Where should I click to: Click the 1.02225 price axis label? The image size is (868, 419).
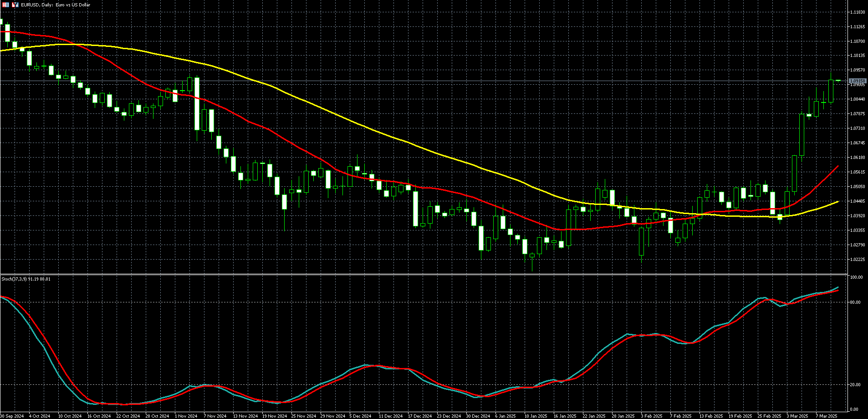tap(857, 260)
